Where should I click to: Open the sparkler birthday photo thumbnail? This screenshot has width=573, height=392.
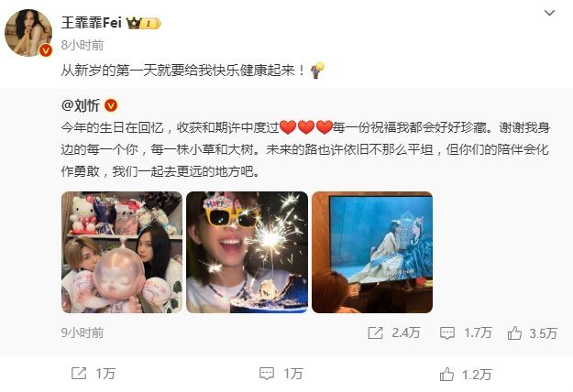pos(247,252)
